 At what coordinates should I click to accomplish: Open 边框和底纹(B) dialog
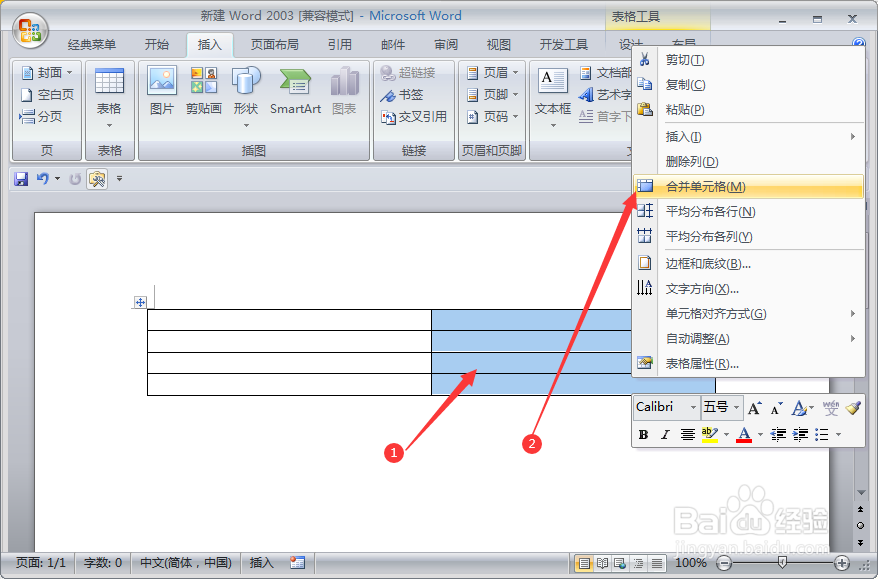click(x=748, y=263)
